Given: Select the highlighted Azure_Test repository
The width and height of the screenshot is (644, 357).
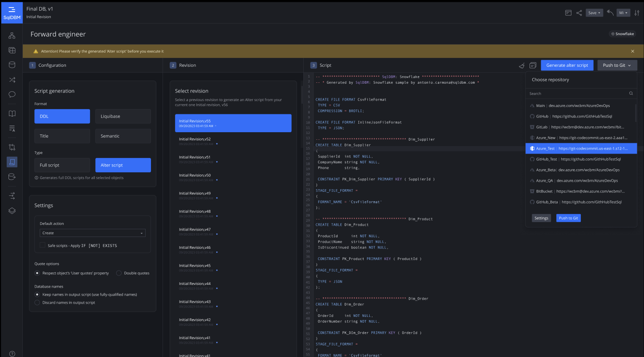Looking at the screenshot, I should [x=581, y=148].
